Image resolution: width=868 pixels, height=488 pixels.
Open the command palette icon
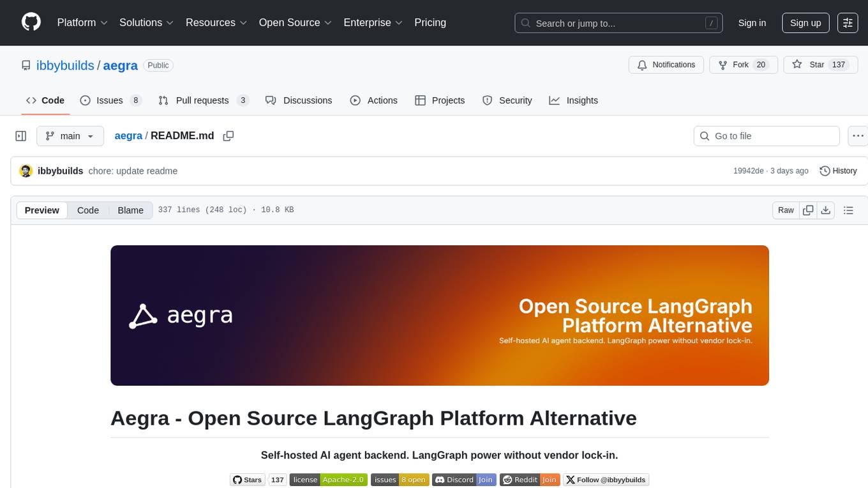(848, 22)
